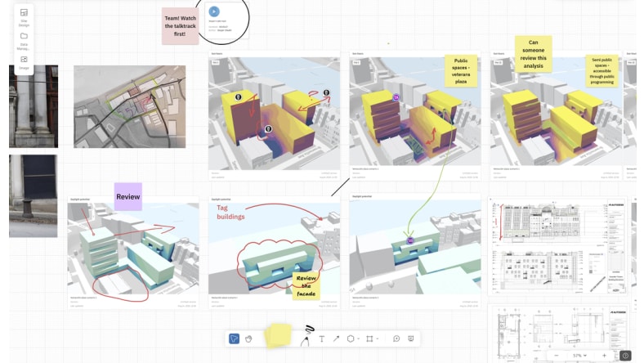Open purple comment marker on daylight card
644x363 pixels.
pos(409,241)
